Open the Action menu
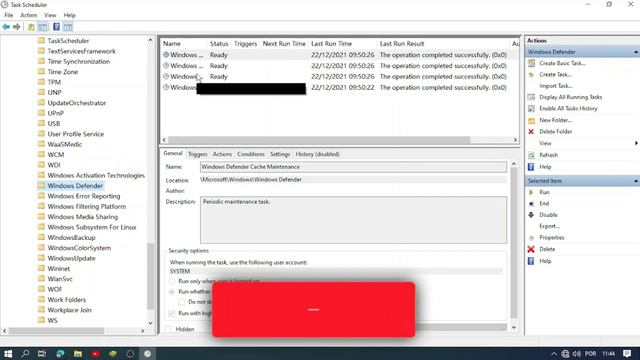This screenshot has width=640, height=360. tap(29, 15)
